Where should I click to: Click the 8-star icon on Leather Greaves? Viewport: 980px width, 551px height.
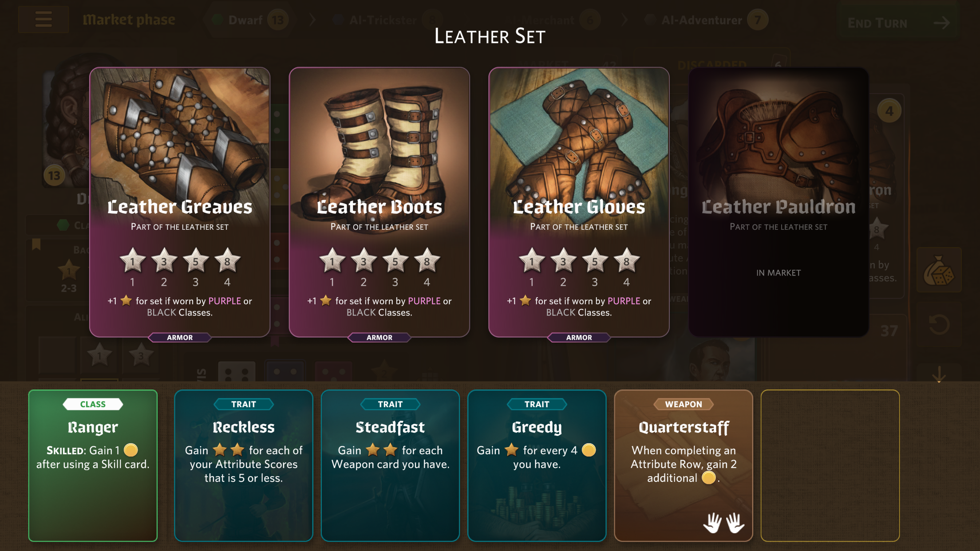click(227, 260)
